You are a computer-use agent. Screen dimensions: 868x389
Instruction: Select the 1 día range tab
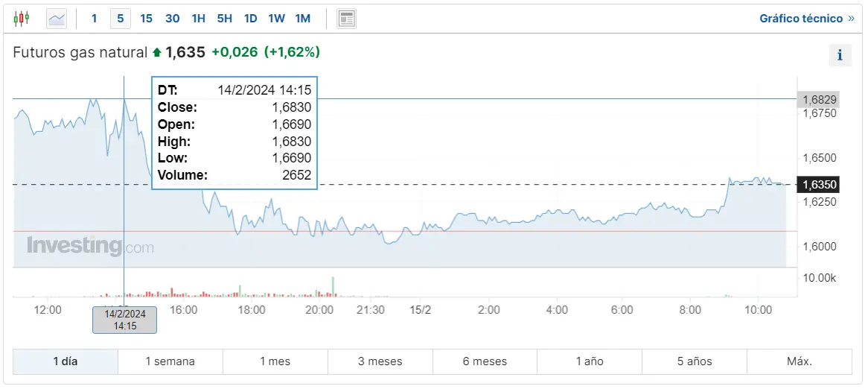(66, 361)
